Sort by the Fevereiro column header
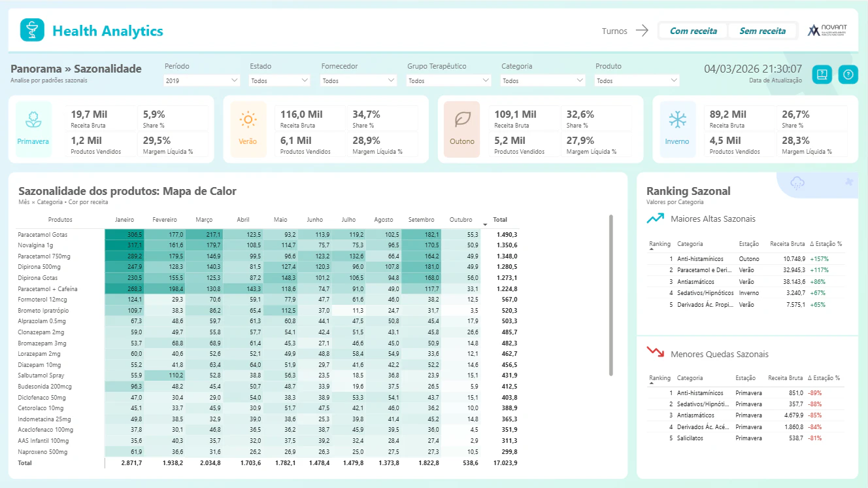 tap(165, 220)
